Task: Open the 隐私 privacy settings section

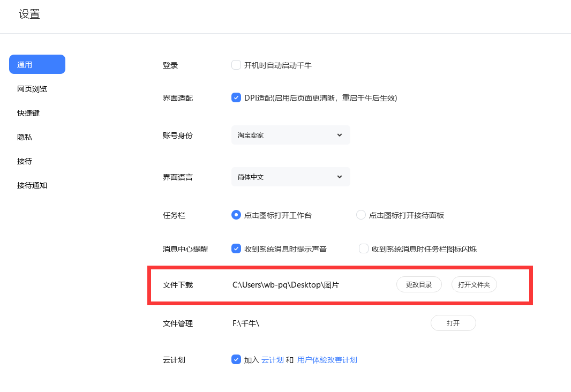Action: pos(24,137)
